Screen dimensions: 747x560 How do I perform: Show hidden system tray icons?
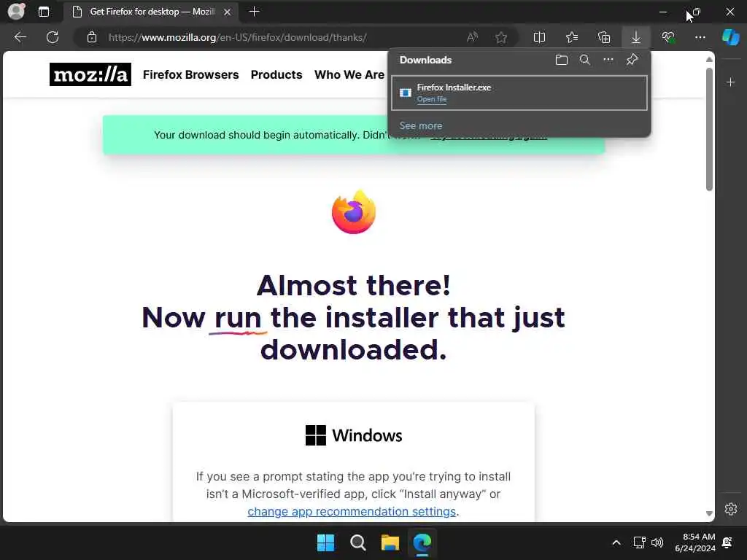pos(616,542)
